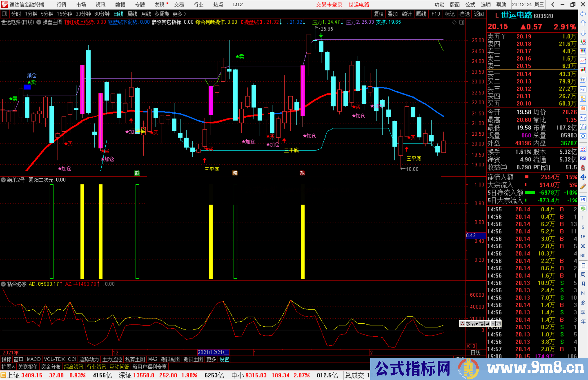The height and width of the screenshot is (380, 588).
Task: Open the 行情 menu
Action: pyautogui.click(x=61, y=5)
